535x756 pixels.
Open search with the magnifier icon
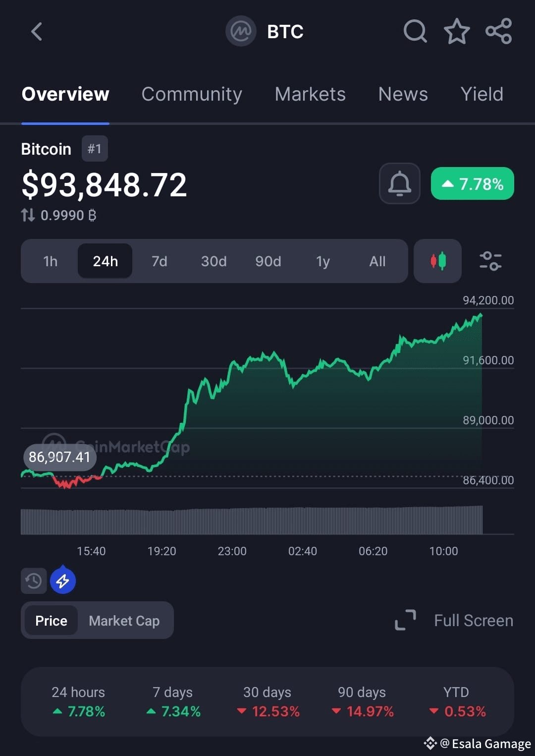415,32
